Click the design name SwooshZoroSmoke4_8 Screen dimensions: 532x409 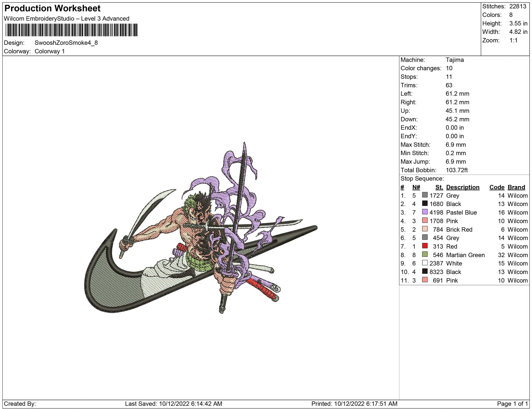pos(66,43)
